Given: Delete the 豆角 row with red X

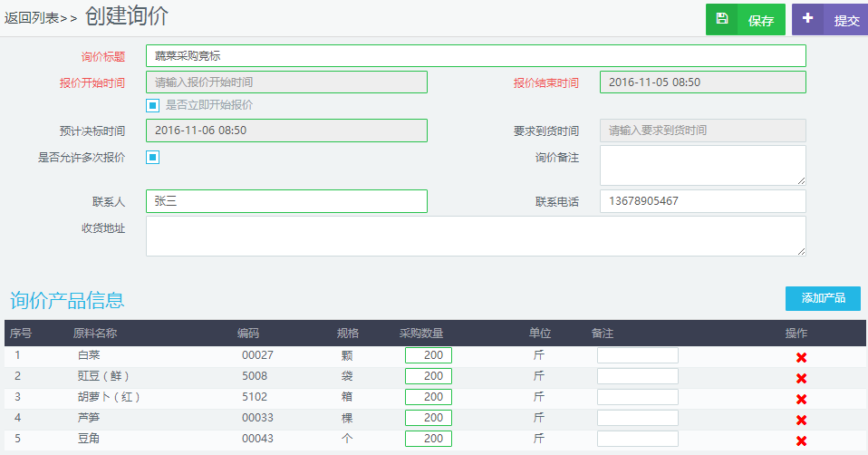Looking at the screenshot, I should [801, 440].
